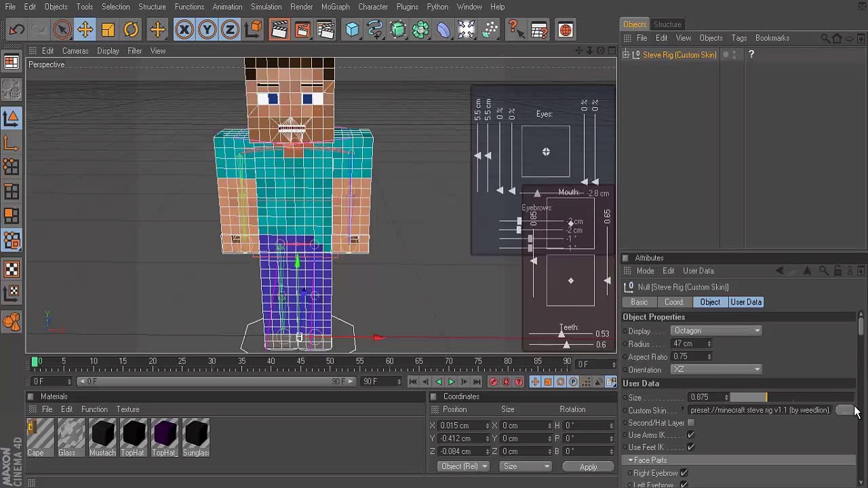868x488 pixels.
Task: Click the record keyframe button
Action: 493,382
